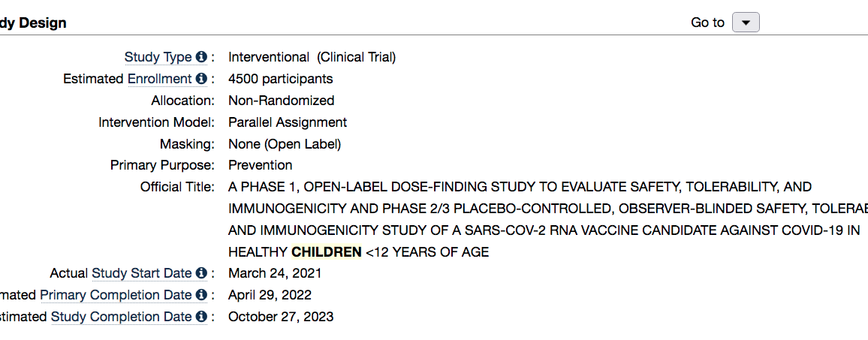Click the Go to label text
Image resolution: width=868 pixels, height=340 pixels.
[707, 23]
